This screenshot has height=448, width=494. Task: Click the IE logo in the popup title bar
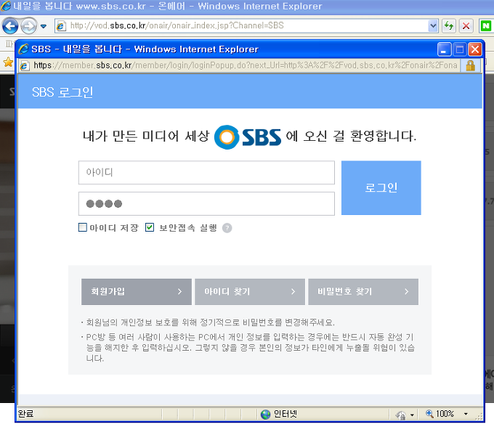click(24, 49)
